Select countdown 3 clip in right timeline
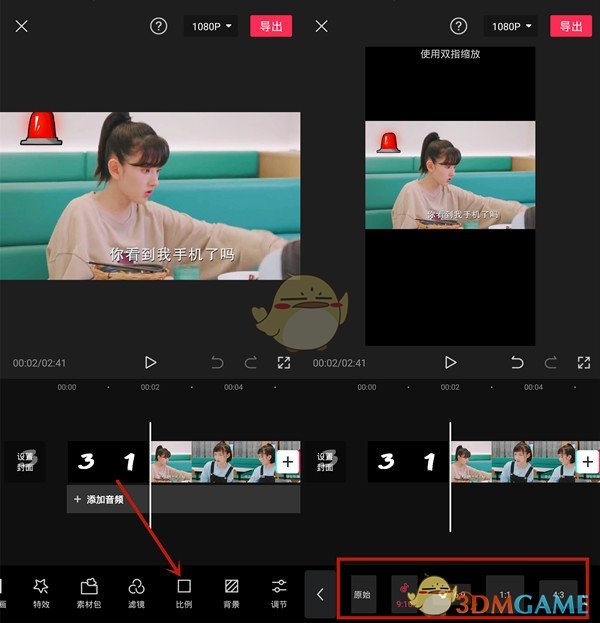This screenshot has width=600, height=623. pos(387,462)
